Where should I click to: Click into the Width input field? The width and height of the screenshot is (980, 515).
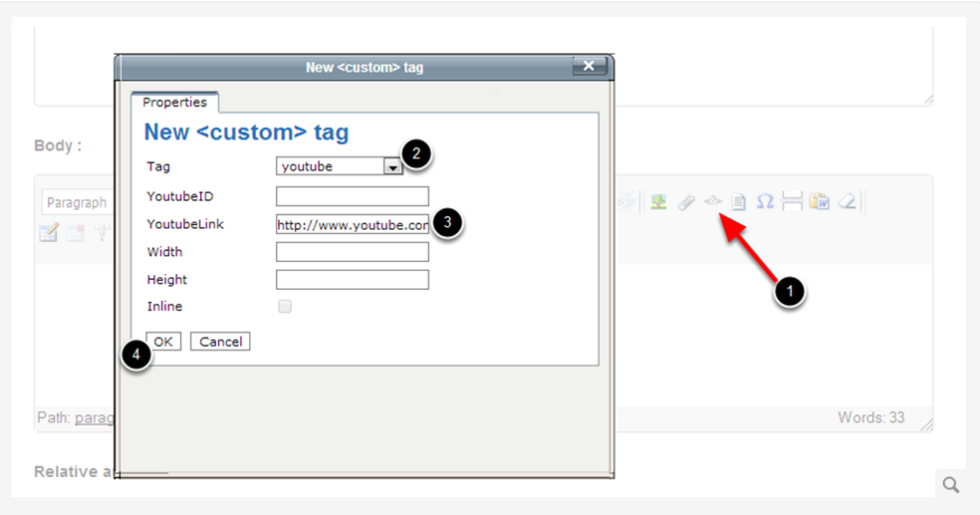[x=352, y=252]
